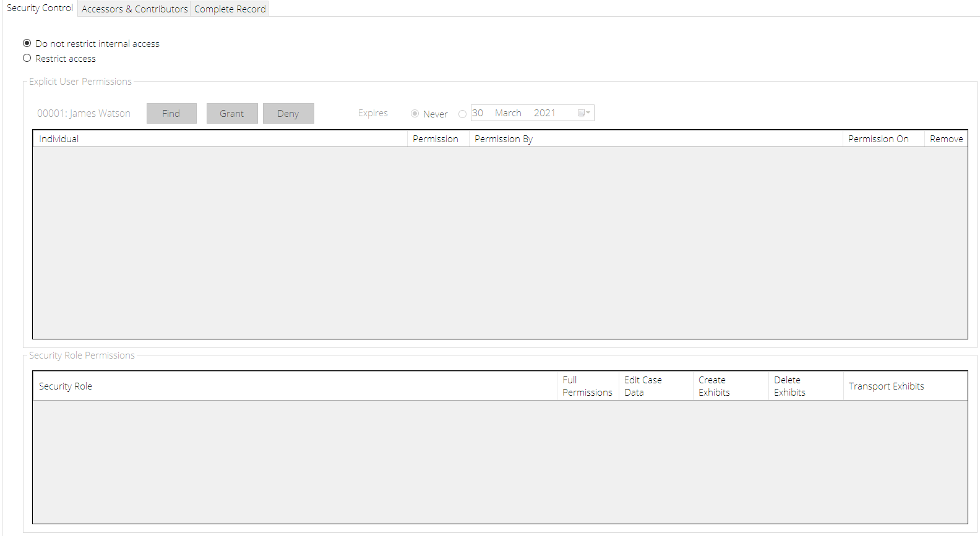Click the month 'March' in expiry date

click(508, 113)
